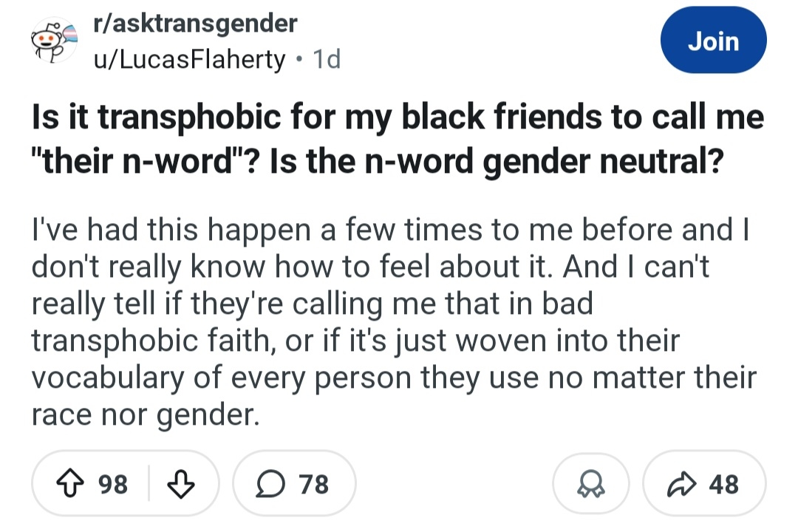Join the r/asktransgender community
Screen dimensions: 798x532
(x=712, y=41)
